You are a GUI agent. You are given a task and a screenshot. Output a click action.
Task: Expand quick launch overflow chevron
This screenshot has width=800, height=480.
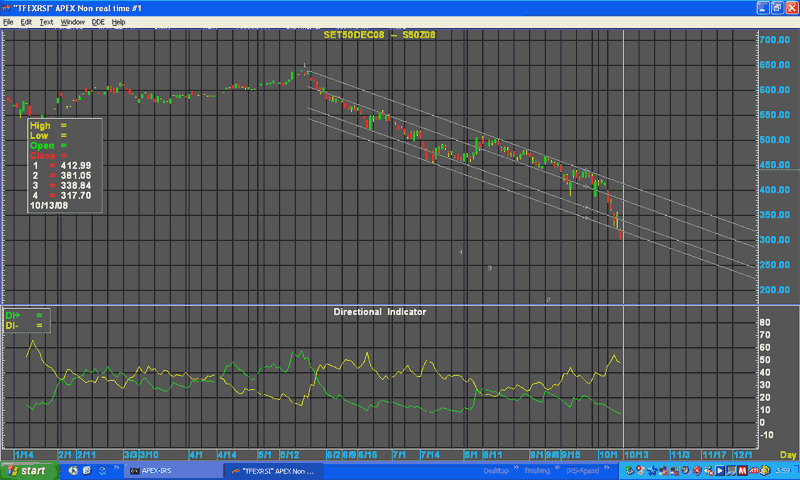tap(116, 467)
